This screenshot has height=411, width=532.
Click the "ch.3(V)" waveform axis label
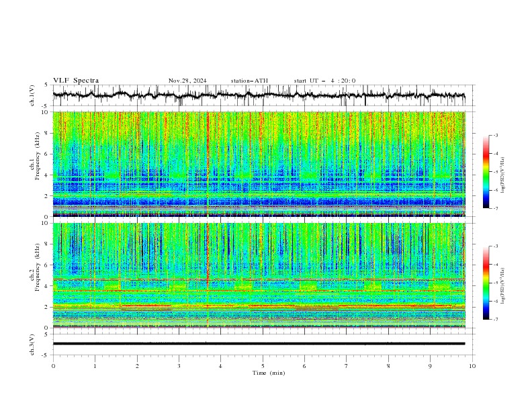coord(32,345)
